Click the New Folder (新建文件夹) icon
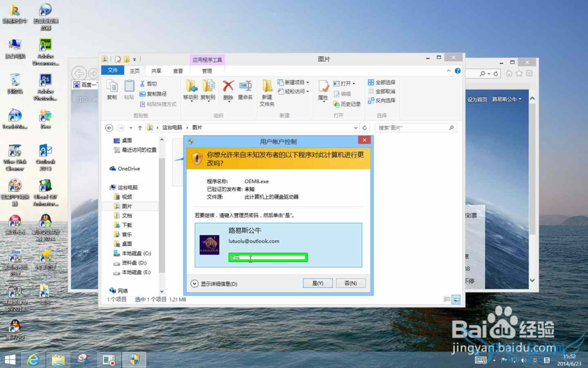The image size is (588, 368). pyautogui.click(x=267, y=91)
